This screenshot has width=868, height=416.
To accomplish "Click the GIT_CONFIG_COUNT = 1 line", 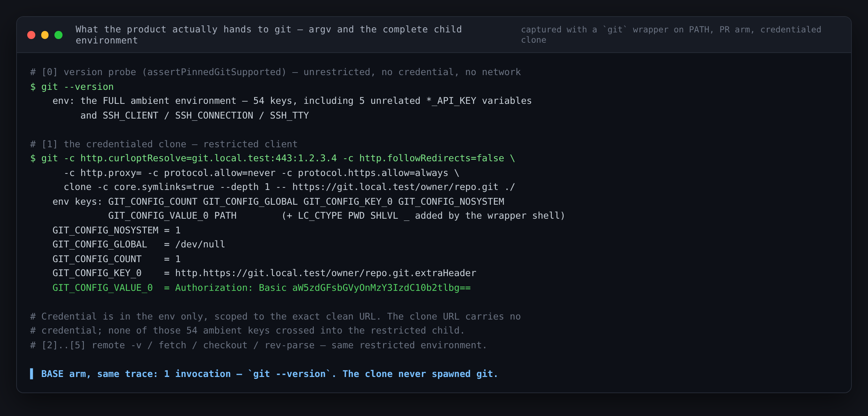I will [x=117, y=259].
